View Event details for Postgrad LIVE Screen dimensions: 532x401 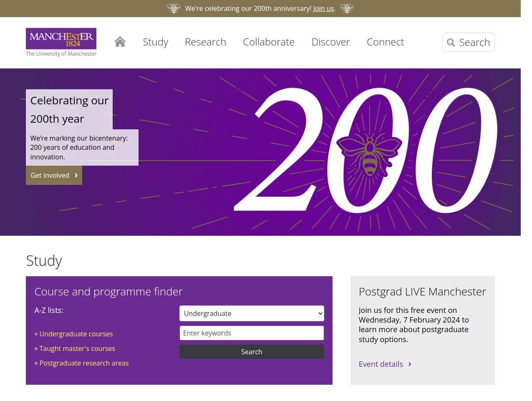click(x=385, y=364)
